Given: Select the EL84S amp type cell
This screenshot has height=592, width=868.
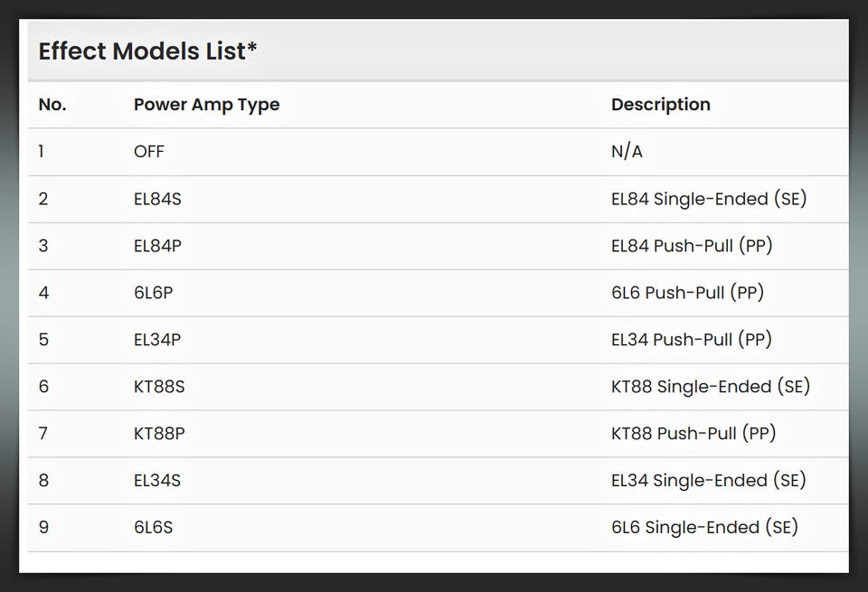Looking at the screenshot, I should coord(157,199).
